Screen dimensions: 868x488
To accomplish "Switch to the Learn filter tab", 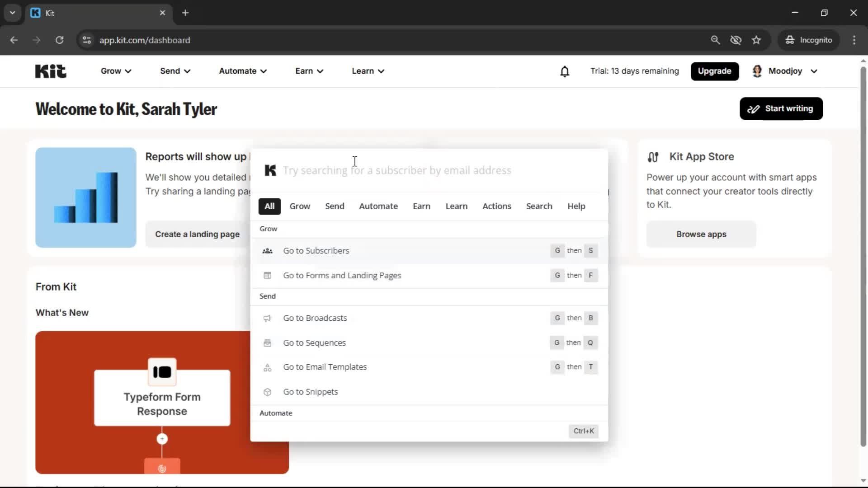I will pos(456,206).
